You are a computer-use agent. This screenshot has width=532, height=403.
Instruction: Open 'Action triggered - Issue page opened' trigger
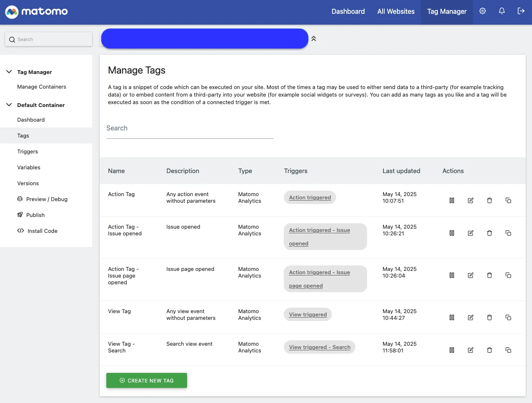coord(319,279)
